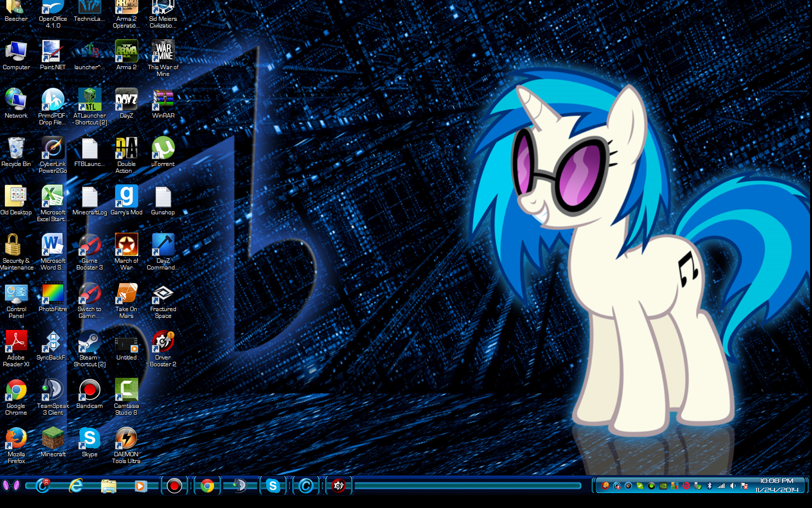Select the Bandicam desktop icon
Viewport: 812px width, 508px height.
(89, 394)
